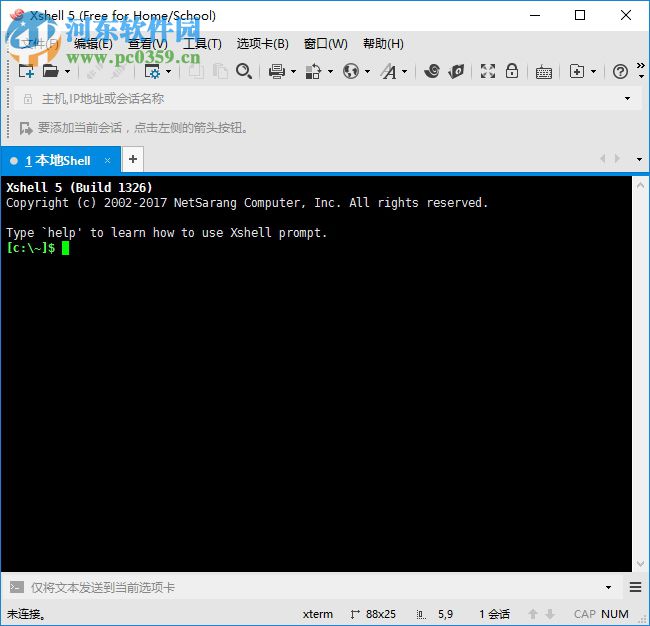Image resolution: width=650 pixels, height=626 pixels.
Task: Click the Open session folder icon
Action: [x=51, y=71]
